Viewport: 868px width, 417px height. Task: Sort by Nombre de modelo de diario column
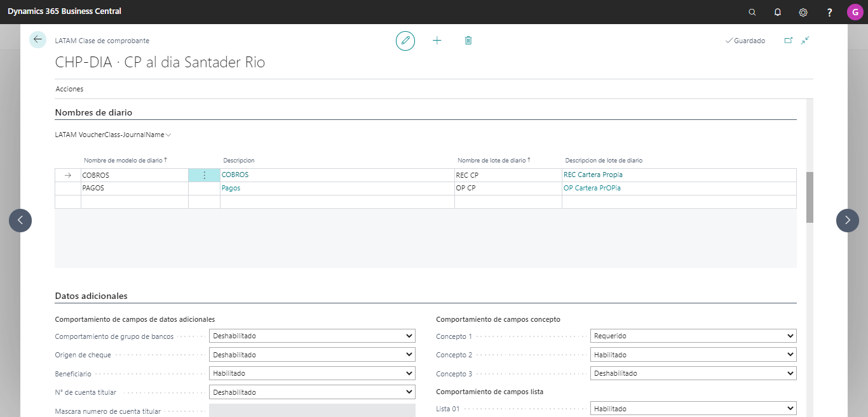[x=125, y=161]
